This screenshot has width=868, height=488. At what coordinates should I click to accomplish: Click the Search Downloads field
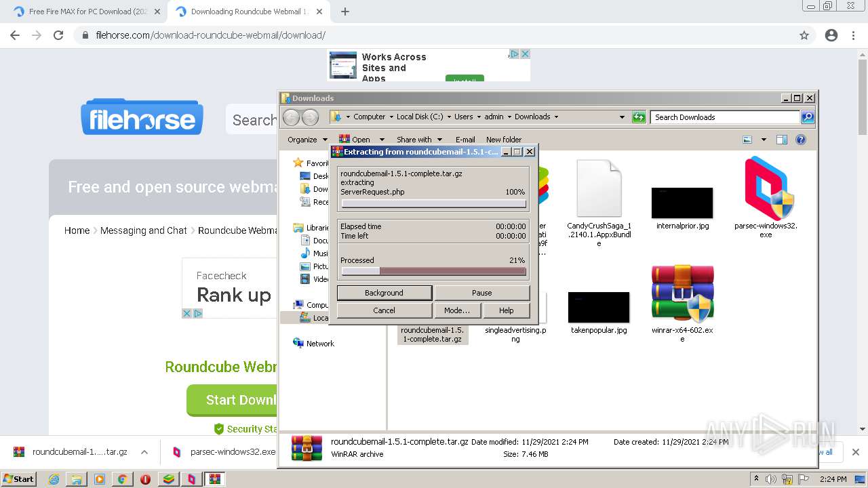tap(725, 117)
